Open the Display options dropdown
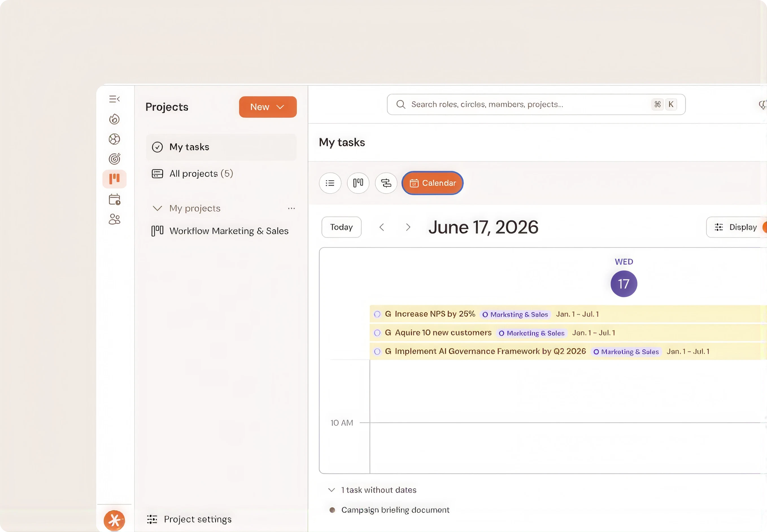 736,227
